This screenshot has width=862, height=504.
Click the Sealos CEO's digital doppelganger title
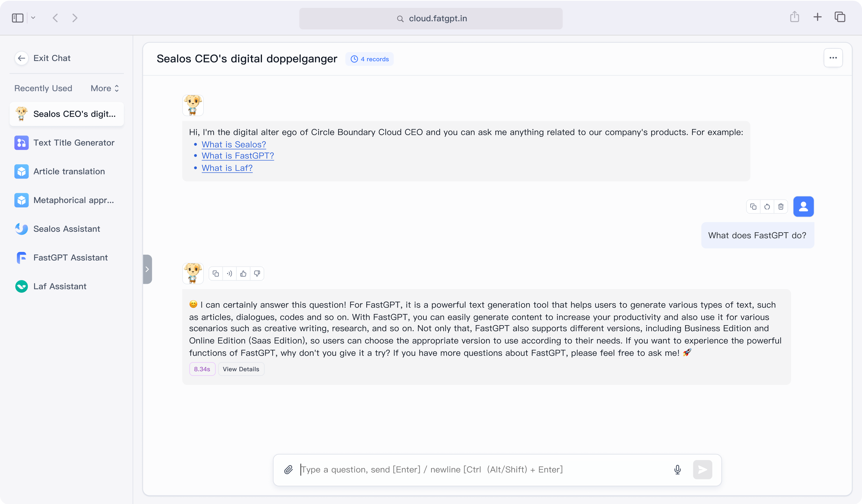pyautogui.click(x=247, y=59)
